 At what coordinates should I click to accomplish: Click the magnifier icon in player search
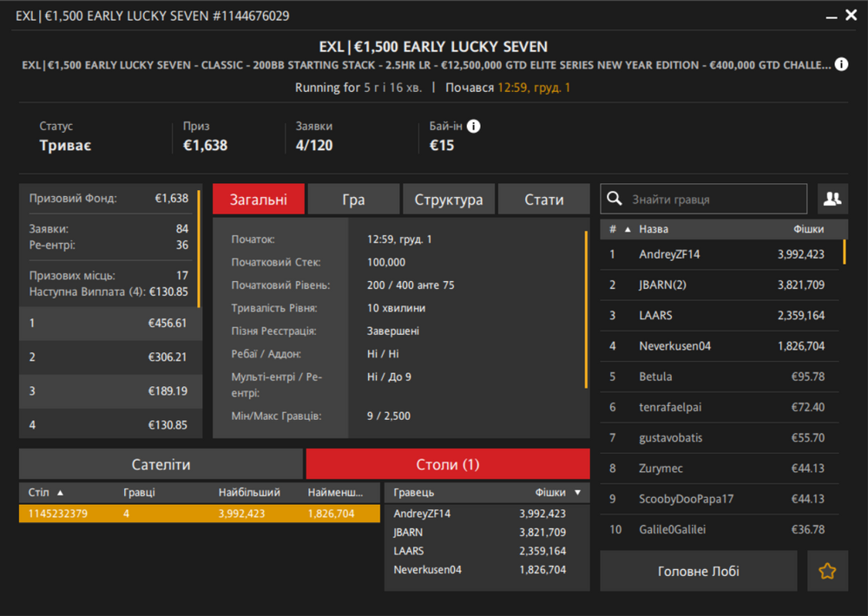(615, 199)
